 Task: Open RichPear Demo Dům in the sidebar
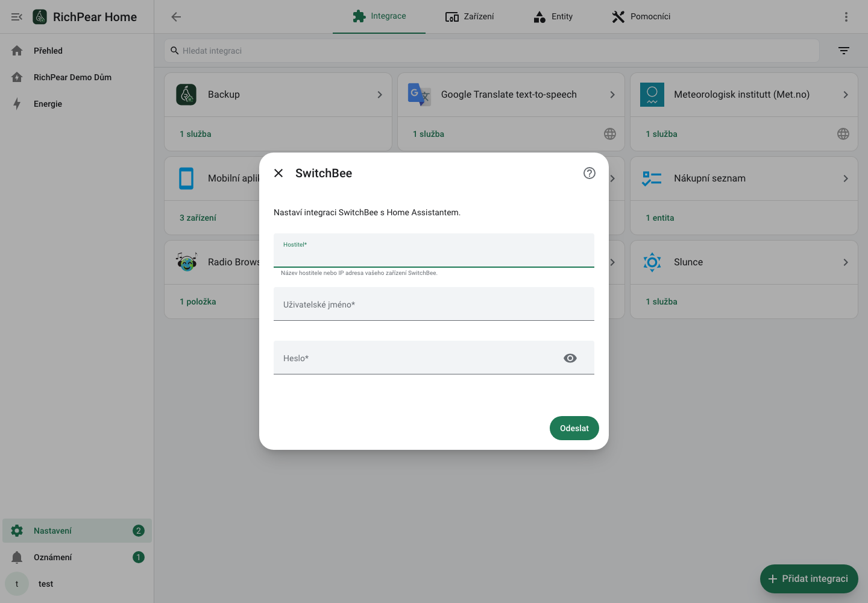[77, 77]
